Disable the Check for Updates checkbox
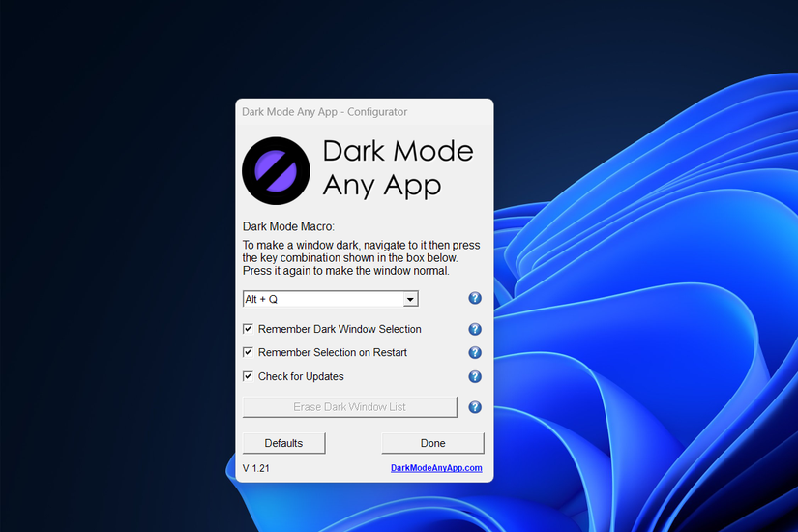798x532 pixels. 248,376
